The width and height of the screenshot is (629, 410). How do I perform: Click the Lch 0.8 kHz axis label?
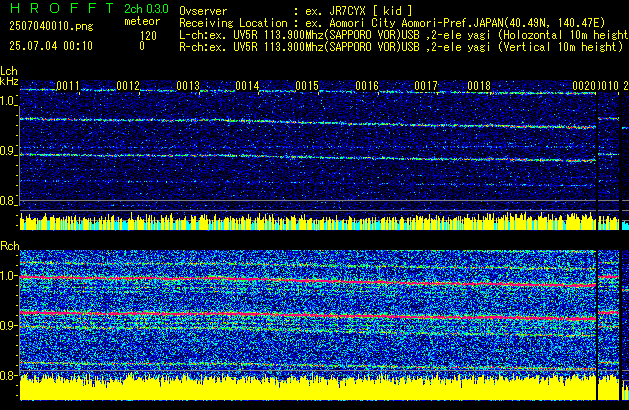[x=8, y=201]
